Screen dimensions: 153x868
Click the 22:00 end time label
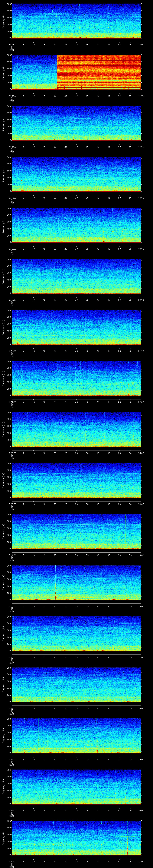(141, 402)
